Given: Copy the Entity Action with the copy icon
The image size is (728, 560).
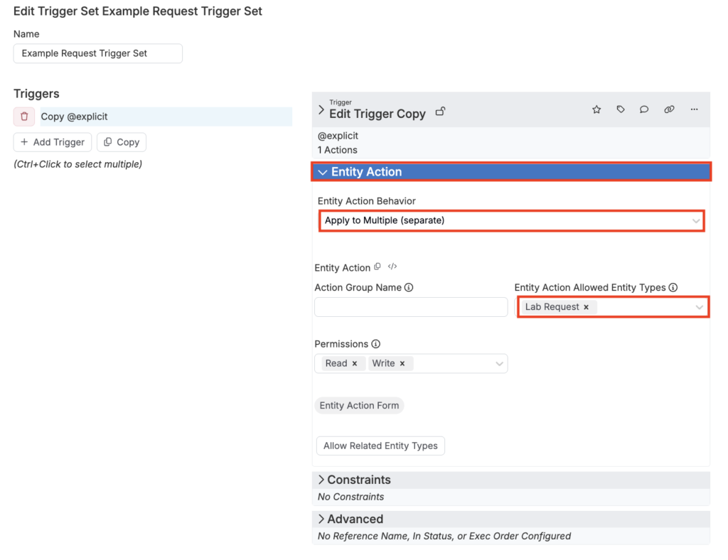Looking at the screenshot, I should [378, 266].
